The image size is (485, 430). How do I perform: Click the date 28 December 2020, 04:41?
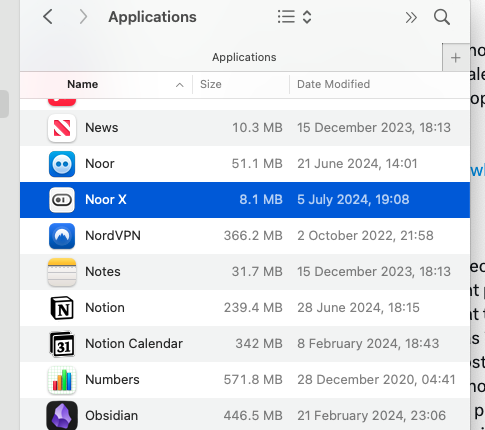point(376,380)
